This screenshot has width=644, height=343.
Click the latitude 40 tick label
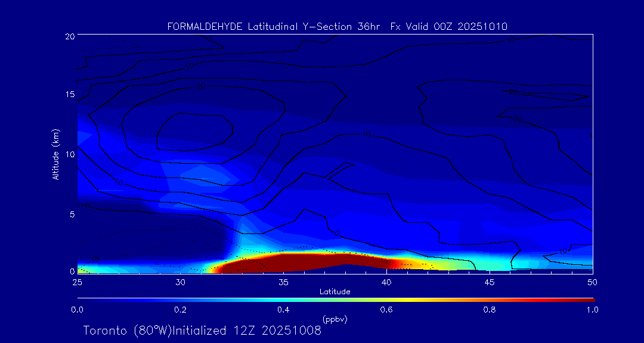coord(386,282)
